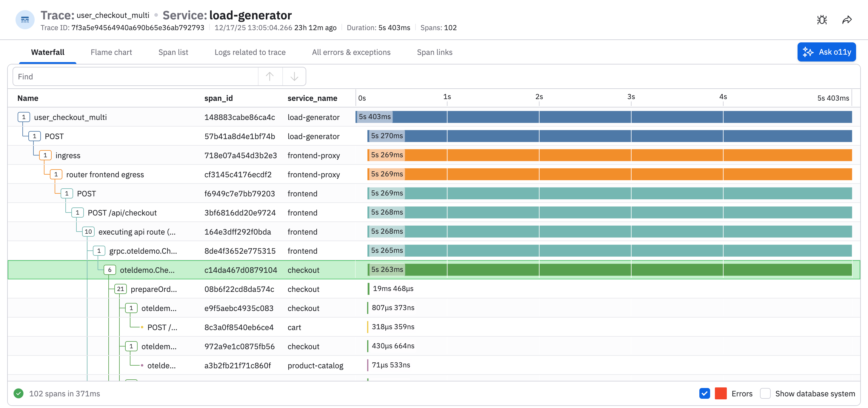Collapse the root user_checkout_multi span
The width and height of the screenshot is (868, 408).
24,117
